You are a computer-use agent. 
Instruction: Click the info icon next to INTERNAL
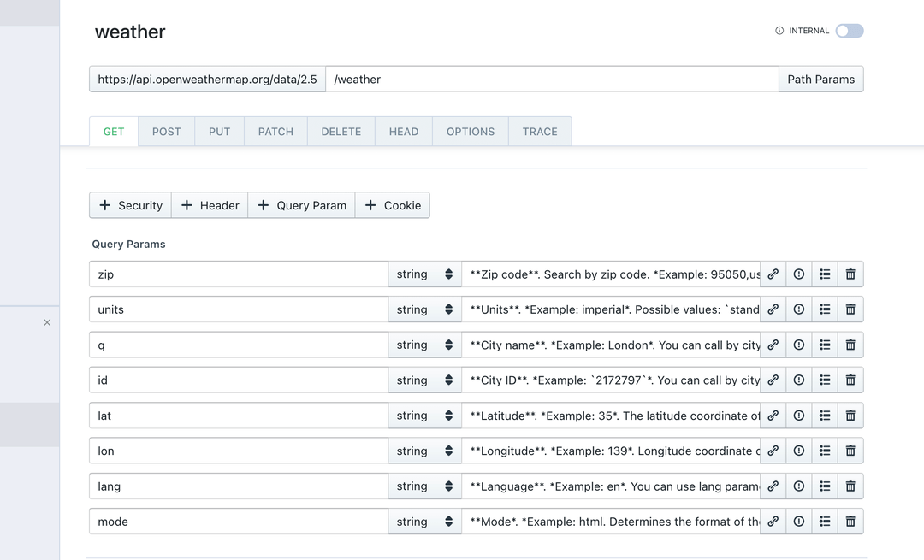coord(779,31)
